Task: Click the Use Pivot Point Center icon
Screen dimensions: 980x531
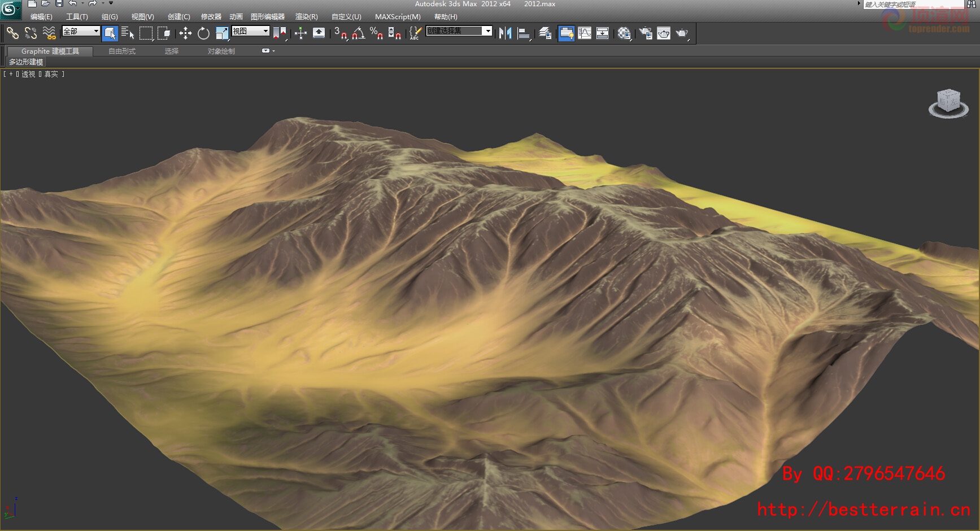Action: [x=280, y=33]
